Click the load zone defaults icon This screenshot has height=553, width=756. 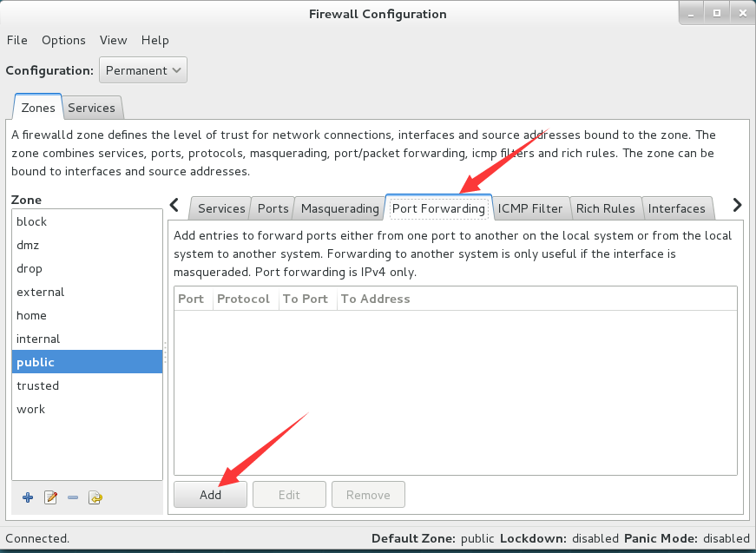[95, 497]
